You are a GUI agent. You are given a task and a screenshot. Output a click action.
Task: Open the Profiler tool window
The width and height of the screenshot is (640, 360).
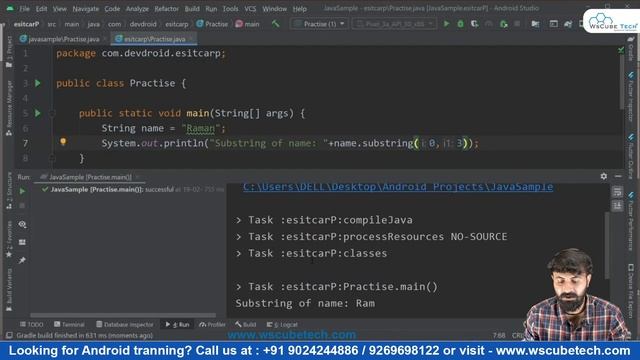(212, 324)
